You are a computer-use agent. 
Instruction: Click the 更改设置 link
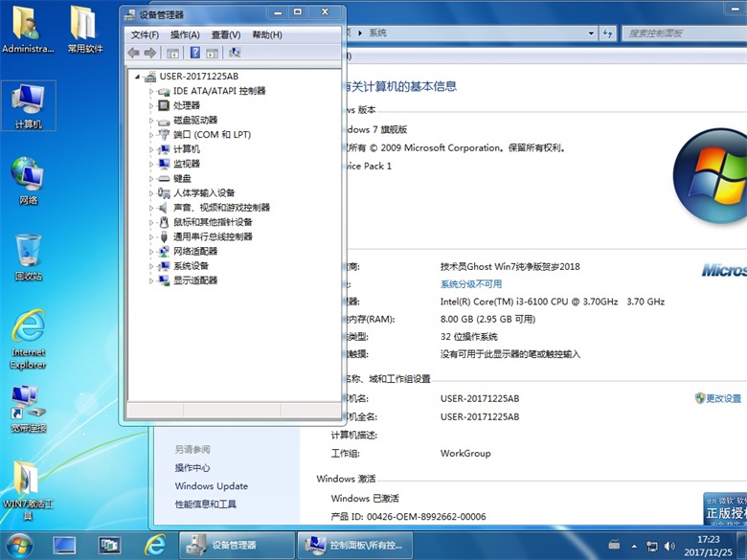point(723,398)
